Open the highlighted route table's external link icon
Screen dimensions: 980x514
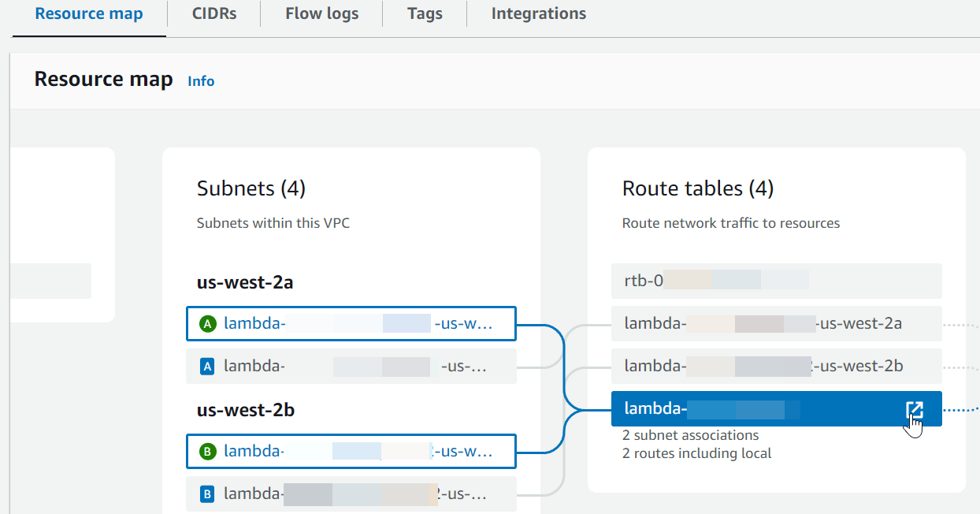click(914, 409)
